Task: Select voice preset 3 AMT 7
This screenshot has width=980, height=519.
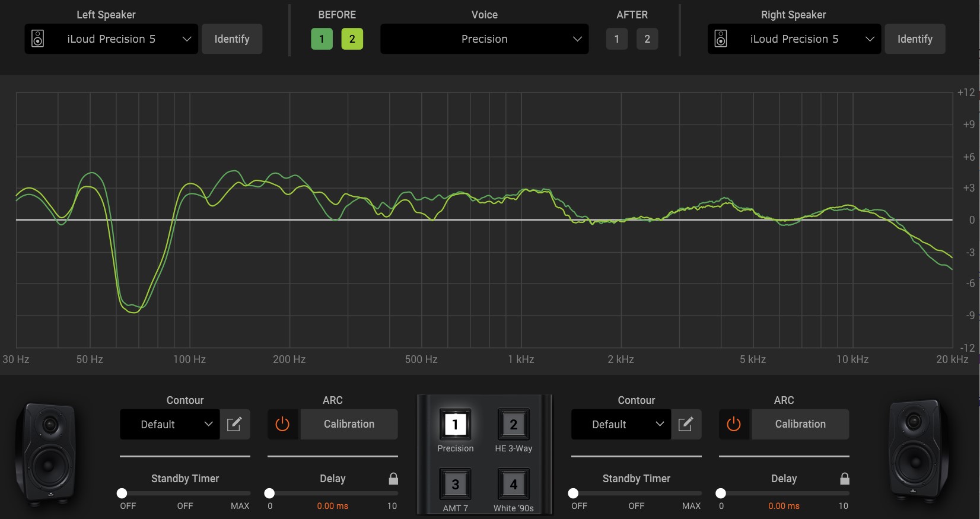Action: coord(456,485)
